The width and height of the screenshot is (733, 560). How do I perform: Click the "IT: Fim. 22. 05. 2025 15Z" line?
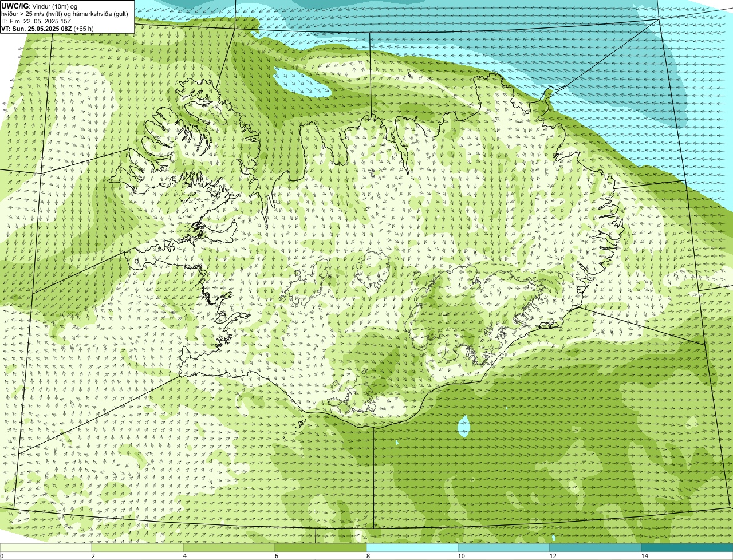pyautogui.click(x=36, y=21)
